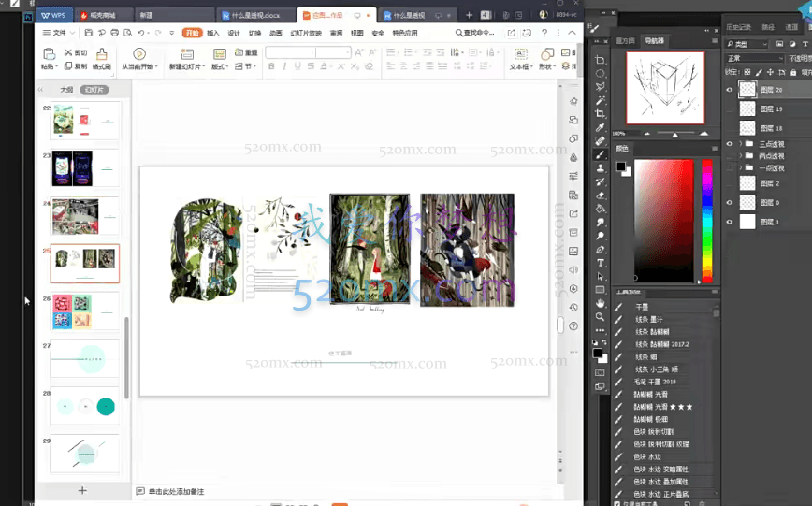Swap foreground and background colors

pyautogui.click(x=604, y=342)
